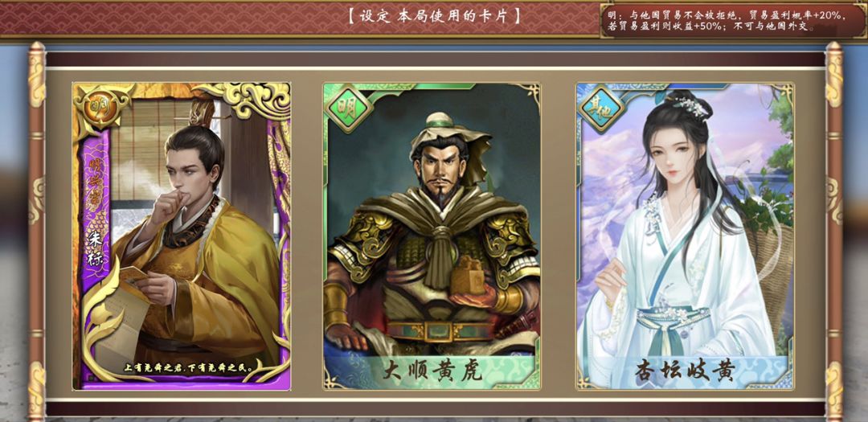This screenshot has width=868, height=422.
Task: Click the golden seal held by the general
Action: [x=469, y=275]
